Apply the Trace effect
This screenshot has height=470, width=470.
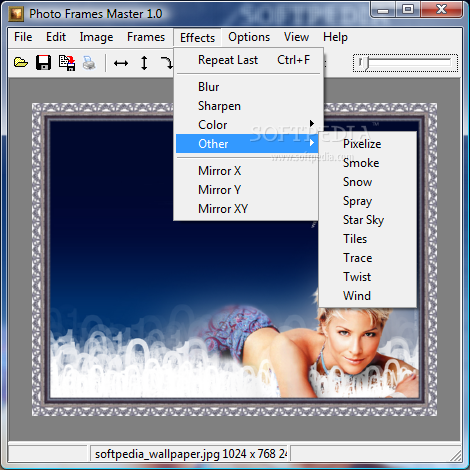click(368, 258)
